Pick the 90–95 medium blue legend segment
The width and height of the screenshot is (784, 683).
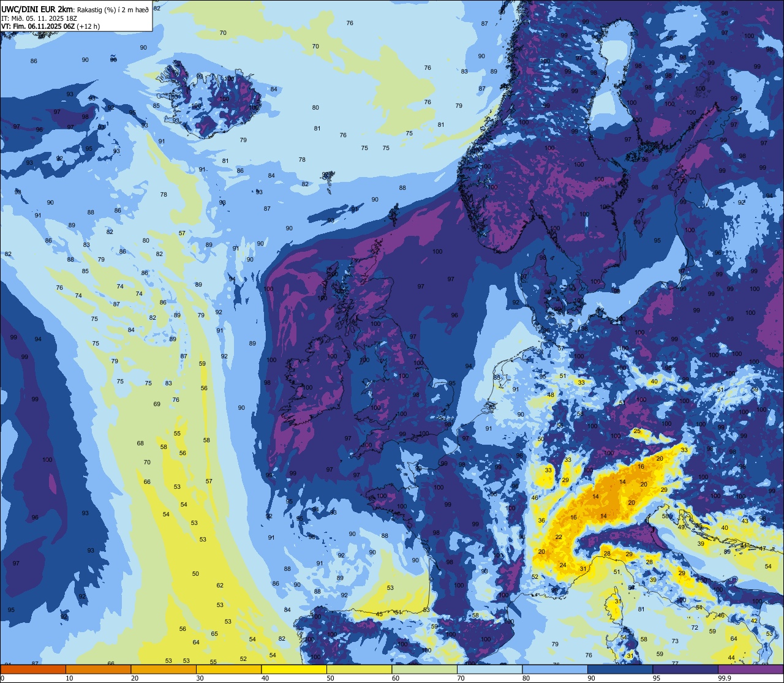620,669
